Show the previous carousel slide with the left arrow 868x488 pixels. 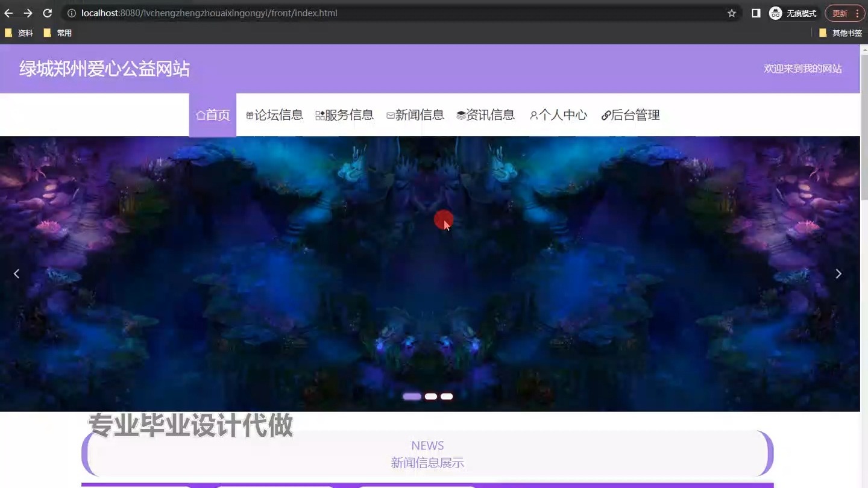[16, 274]
